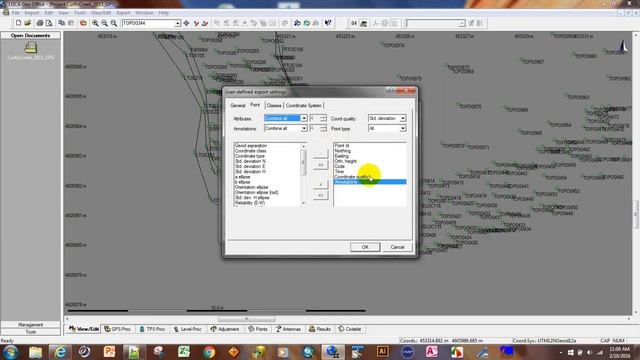Open the Export menu
Screen dimensions: 640x360
click(x=123, y=13)
